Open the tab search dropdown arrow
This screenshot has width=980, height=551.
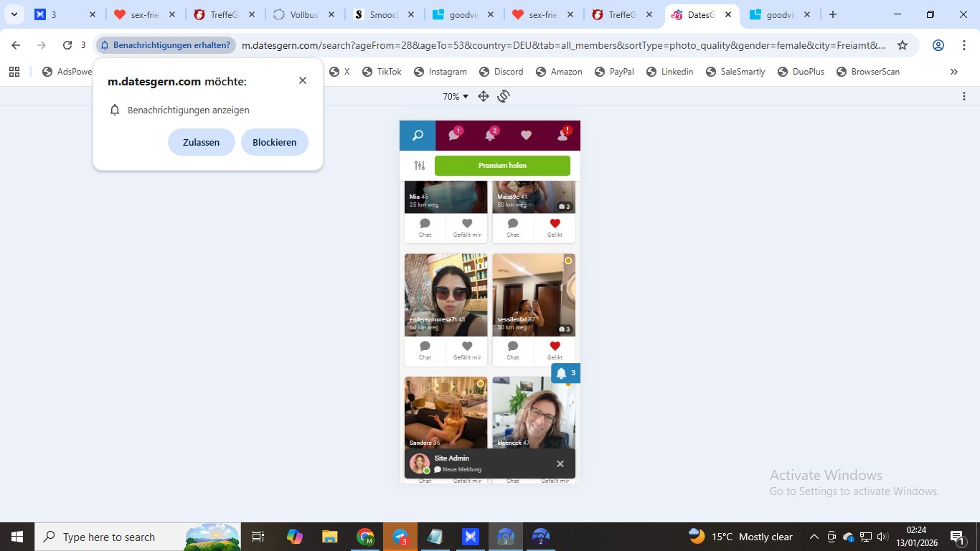tap(14, 14)
